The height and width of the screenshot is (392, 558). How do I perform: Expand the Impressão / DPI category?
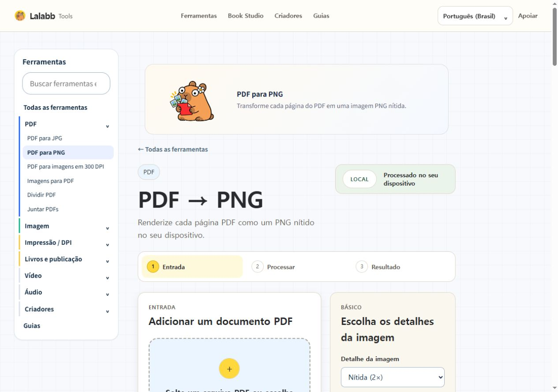click(107, 244)
